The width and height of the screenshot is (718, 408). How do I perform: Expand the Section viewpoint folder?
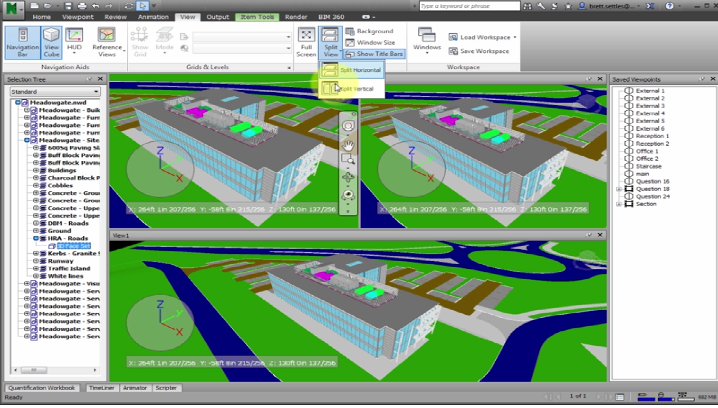pos(619,204)
